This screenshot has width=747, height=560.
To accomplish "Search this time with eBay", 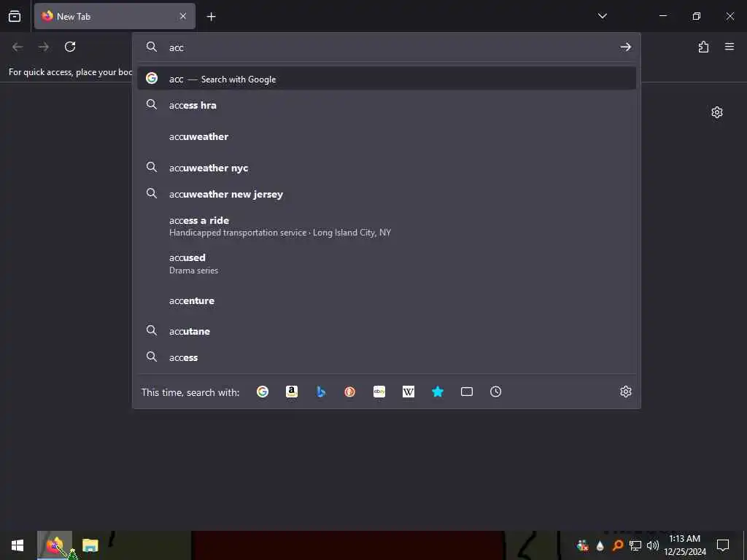I will 379,392.
